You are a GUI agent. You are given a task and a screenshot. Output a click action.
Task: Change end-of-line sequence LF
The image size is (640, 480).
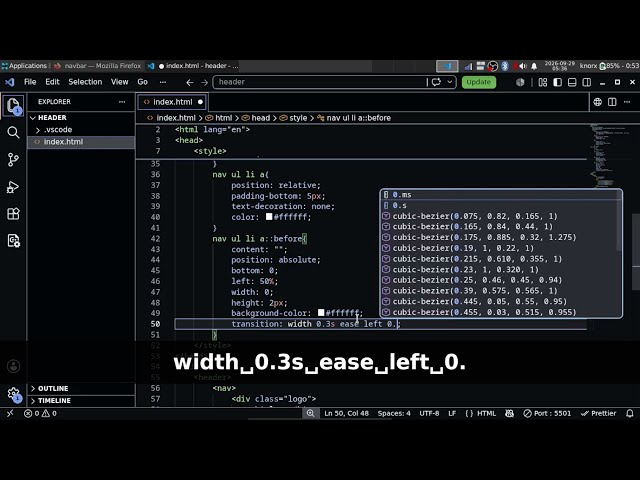point(452,413)
